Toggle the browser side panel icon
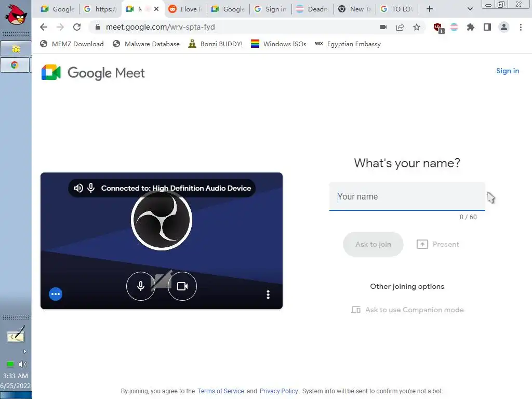This screenshot has width=532, height=399. click(487, 27)
